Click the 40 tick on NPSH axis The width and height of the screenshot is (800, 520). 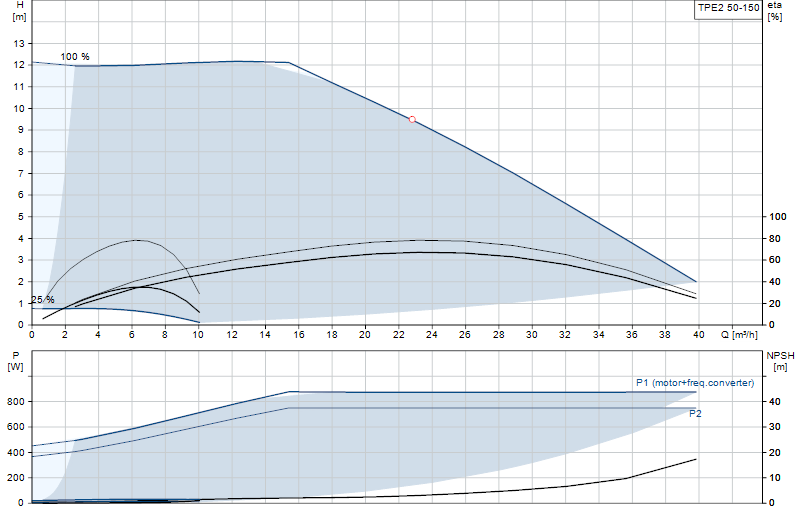(775, 402)
